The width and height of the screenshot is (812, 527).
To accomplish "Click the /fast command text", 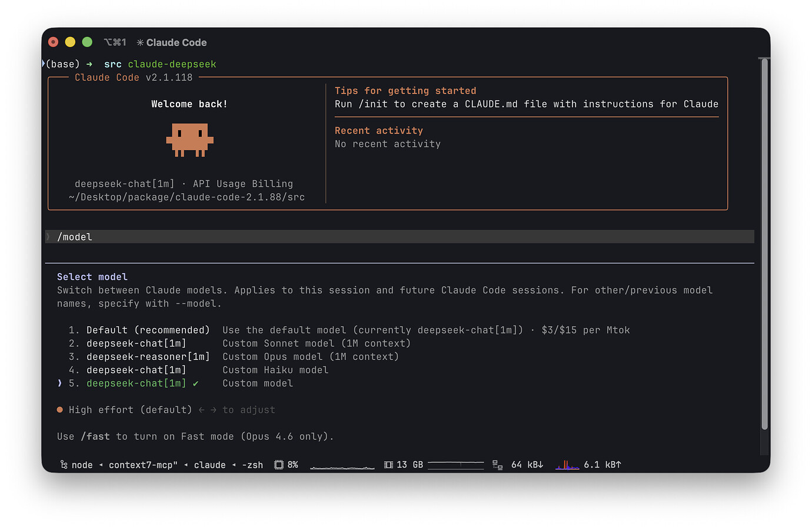I will tap(95, 436).
